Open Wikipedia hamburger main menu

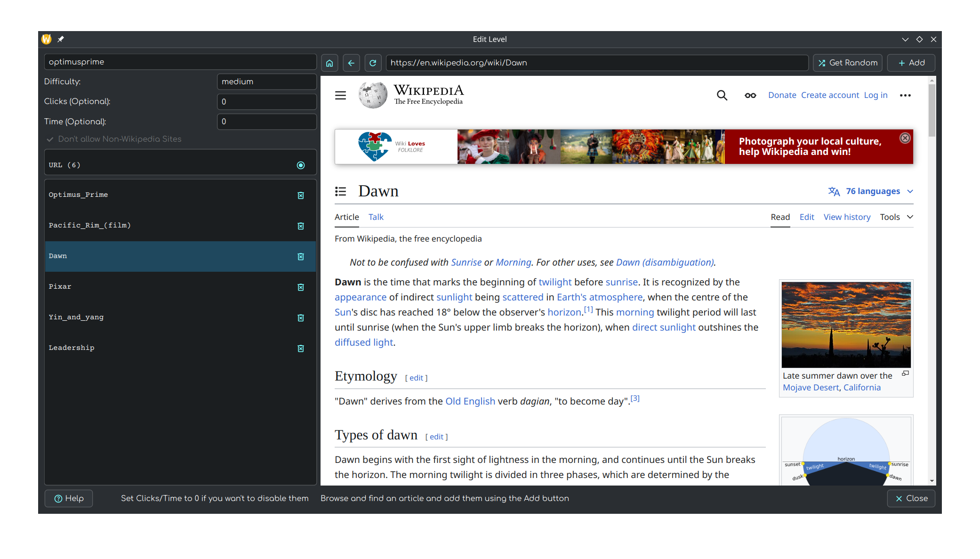click(x=340, y=96)
